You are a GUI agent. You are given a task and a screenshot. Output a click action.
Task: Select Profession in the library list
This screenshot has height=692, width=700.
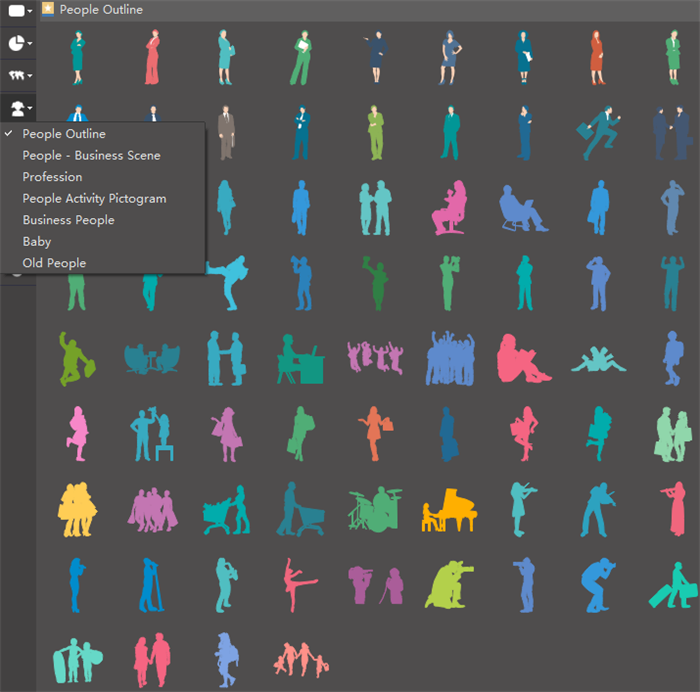tap(53, 177)
